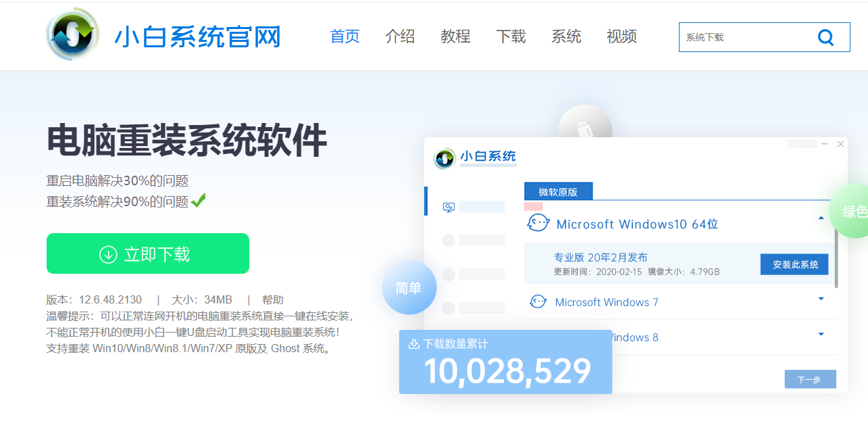Click the 简单 blue bubble
Image resolution: width=868 pixels, height=438 pixels.
[x=409, y=287]
